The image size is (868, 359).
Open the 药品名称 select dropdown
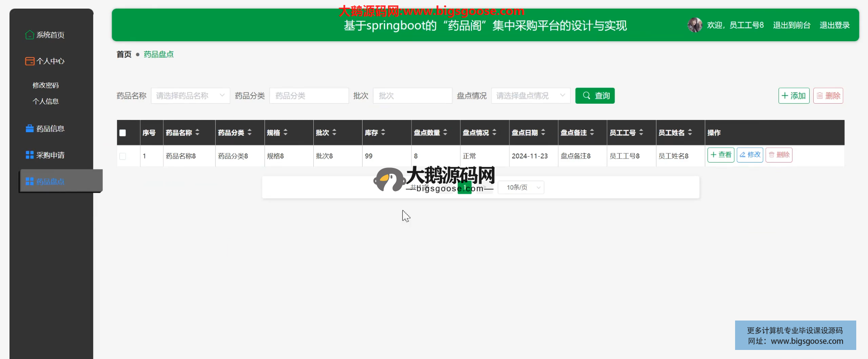190,96
